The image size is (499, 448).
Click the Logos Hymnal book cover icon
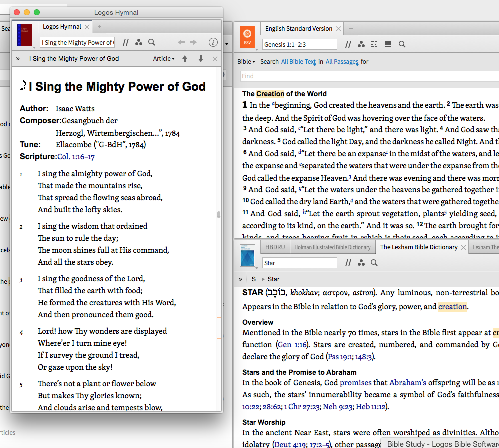25,35
